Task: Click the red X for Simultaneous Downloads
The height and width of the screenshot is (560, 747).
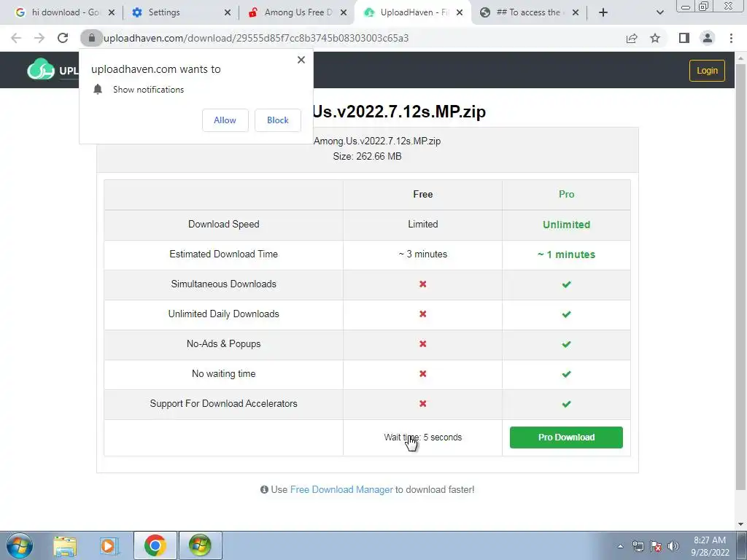Action: [422, 284]
